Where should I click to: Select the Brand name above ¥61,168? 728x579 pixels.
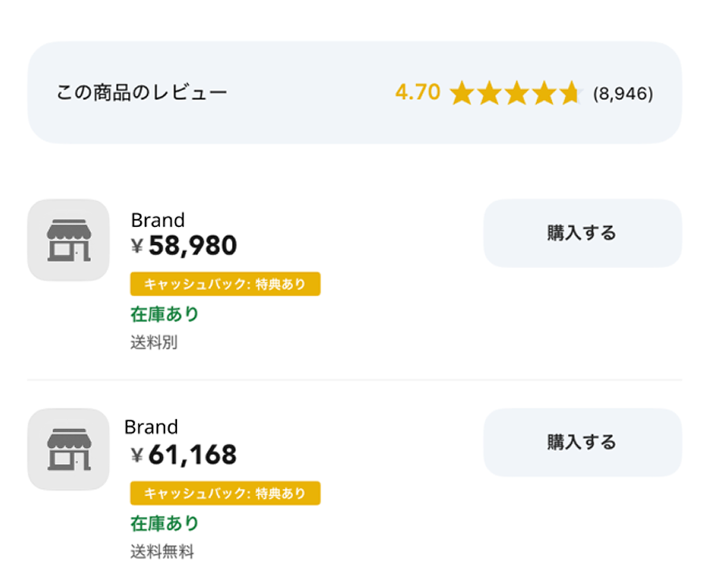coord(151,427)
